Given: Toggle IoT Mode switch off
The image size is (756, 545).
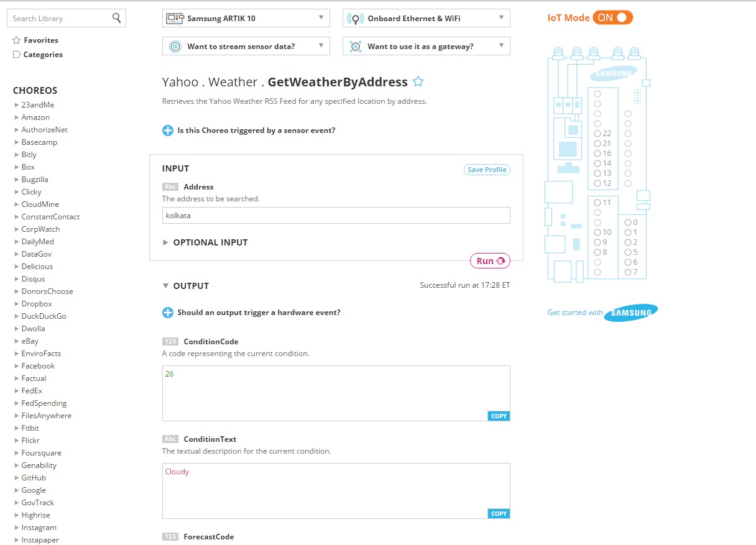Looking at the screenshot, I should point(612,17).
